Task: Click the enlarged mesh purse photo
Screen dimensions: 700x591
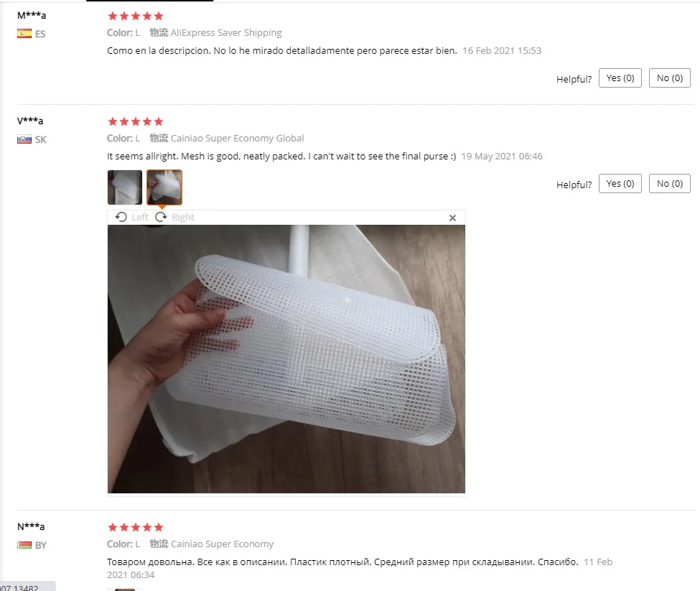Action: pyautogui.click(x=286, y=359)
